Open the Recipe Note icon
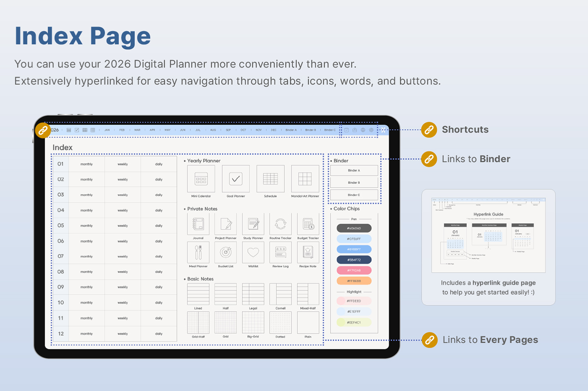This screenshot has height=391, width=588. 308,252
